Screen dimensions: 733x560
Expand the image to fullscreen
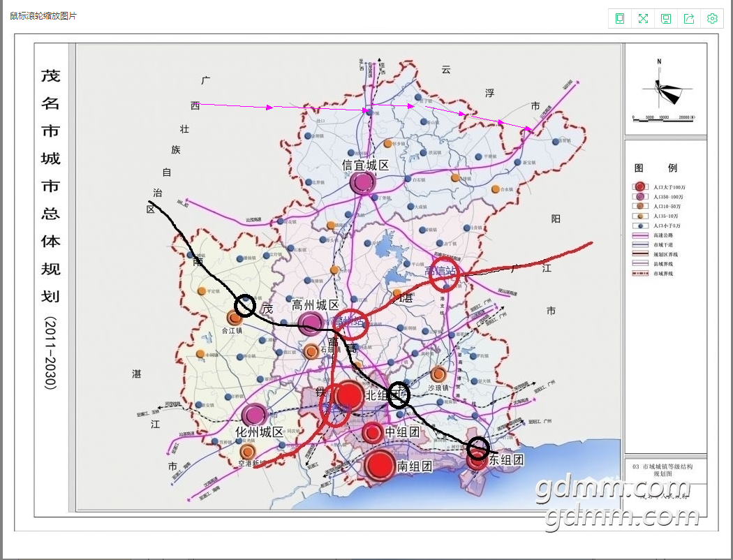(x=643, y=19)
